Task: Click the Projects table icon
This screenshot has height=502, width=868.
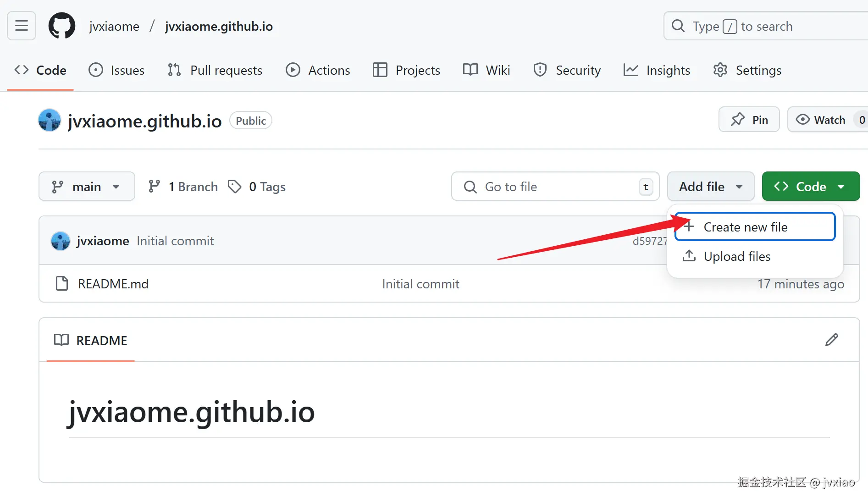Action: coord(380,70)
